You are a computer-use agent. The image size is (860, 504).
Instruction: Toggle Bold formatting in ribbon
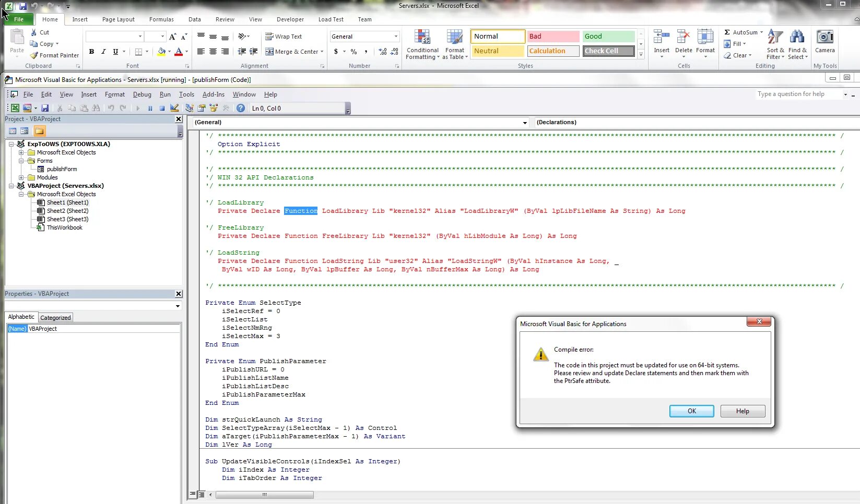click(92, 52)
